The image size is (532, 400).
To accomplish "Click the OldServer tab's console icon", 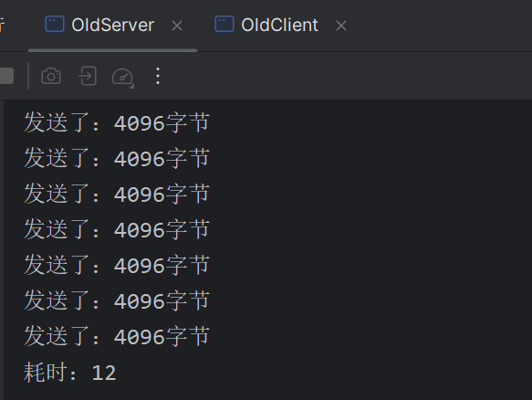I will click(x=55, y=24).
